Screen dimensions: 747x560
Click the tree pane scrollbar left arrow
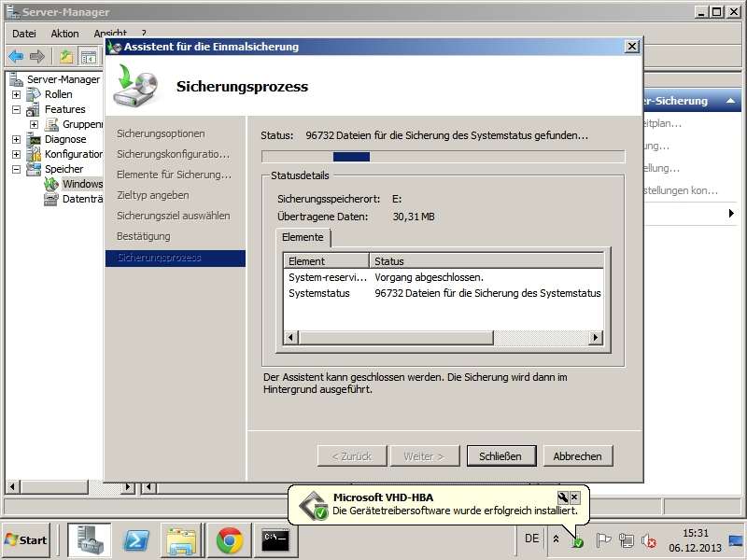tap(13, 487)
